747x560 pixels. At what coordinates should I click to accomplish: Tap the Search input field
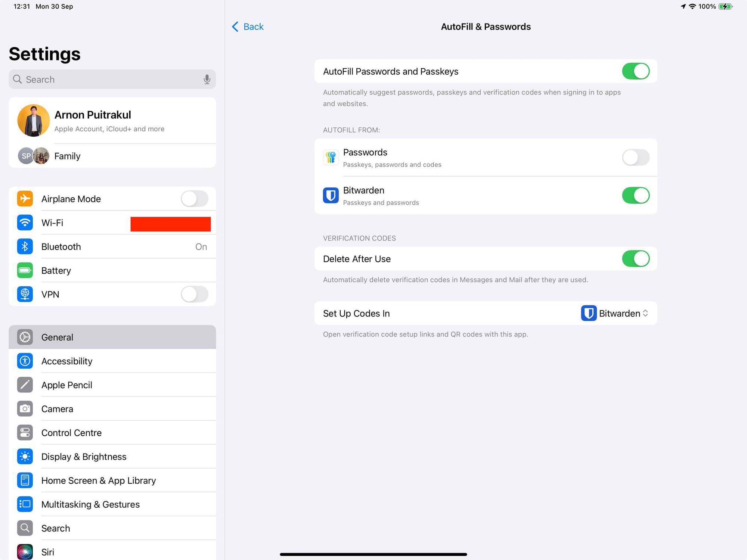[113, 80]
